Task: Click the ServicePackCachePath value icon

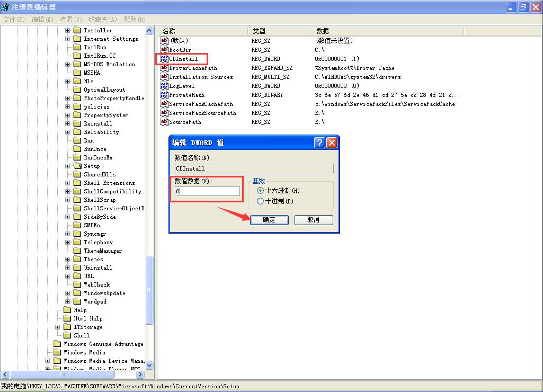Action: point(164,104)
